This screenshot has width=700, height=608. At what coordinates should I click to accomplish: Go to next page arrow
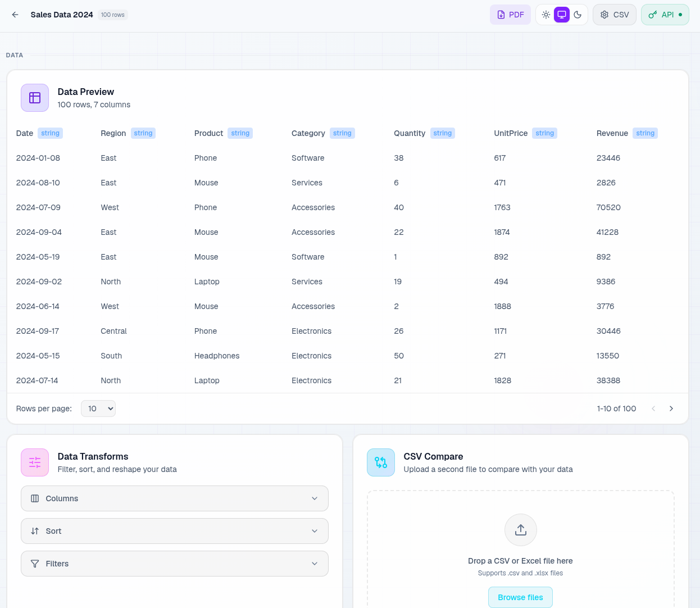pyautogui.click(x=671, y=409)
